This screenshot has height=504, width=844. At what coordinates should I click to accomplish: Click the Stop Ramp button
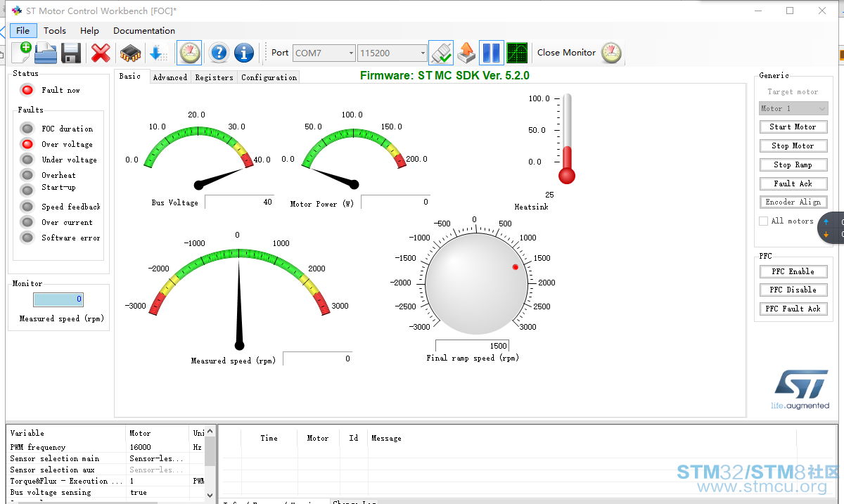[793, 164]
